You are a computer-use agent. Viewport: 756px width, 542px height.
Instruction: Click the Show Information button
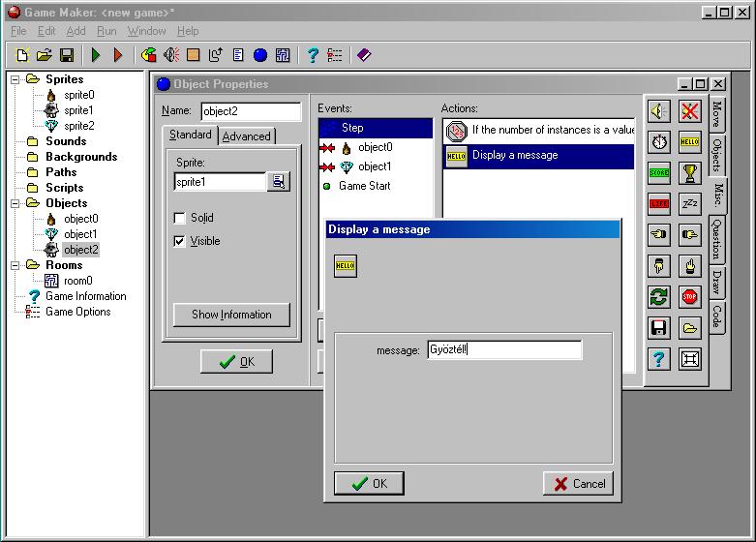click(x=231, y=315)
